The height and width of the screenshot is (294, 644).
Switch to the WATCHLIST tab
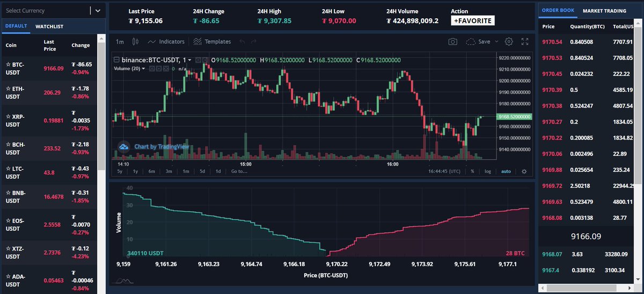49,26
